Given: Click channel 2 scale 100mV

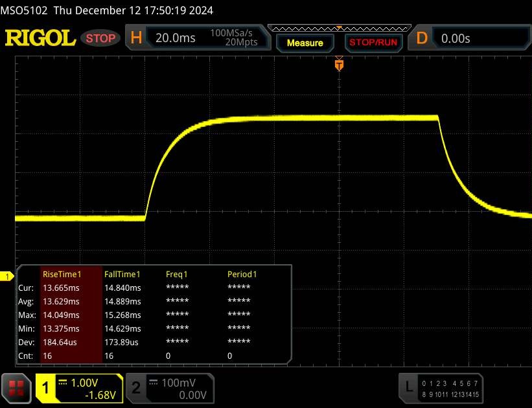Looking at the screenshot, I should point(178,383).
